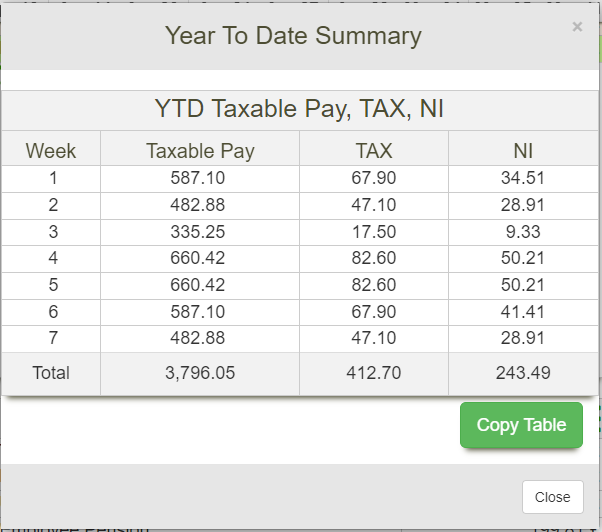This screenshot has height=532, width=602.
Task: Click Week 1 NI value 34.51
Action: coord(523,179)
